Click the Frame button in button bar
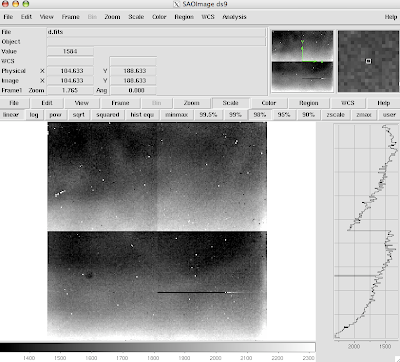This screenshot has height=362, width=400. click(120, 103)
